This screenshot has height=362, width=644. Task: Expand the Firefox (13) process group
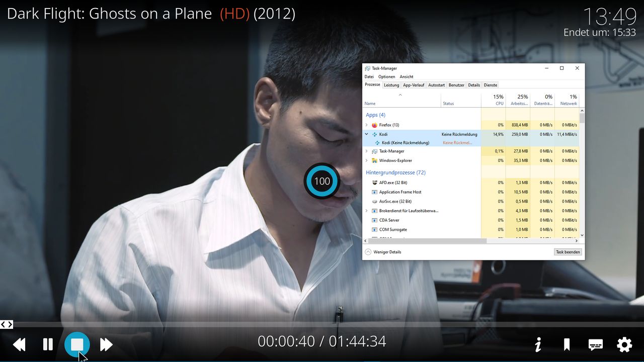point(367,125)
